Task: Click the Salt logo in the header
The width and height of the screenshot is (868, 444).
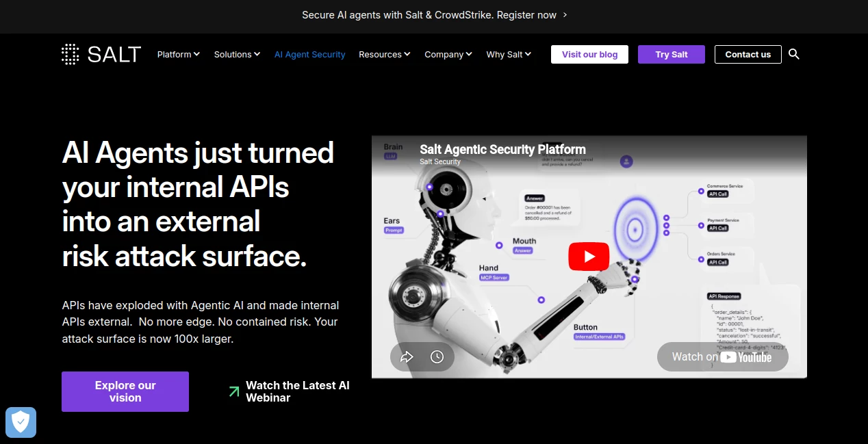Action: 101,54
